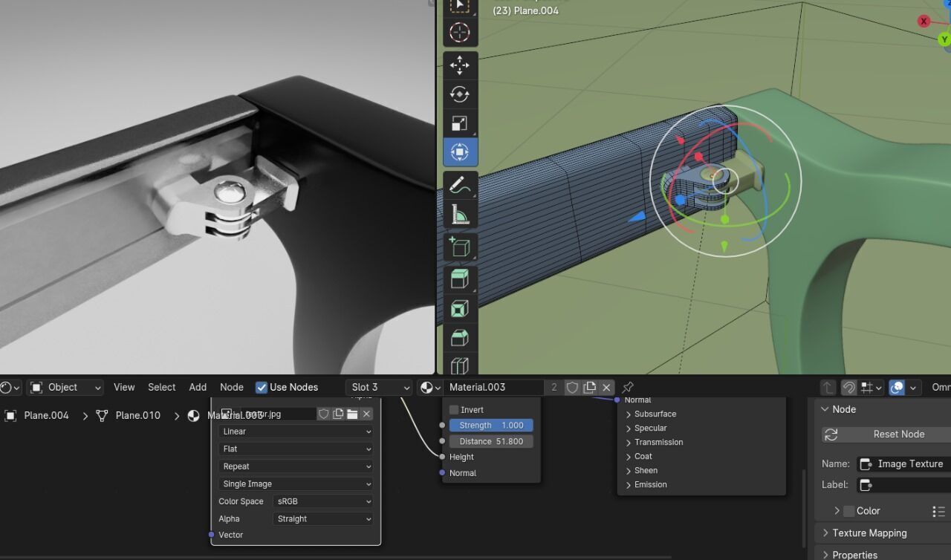Click the Select Box tool
Image resolution: width=951 pixels, height=560 pixels.
click(x=460, y=7)
